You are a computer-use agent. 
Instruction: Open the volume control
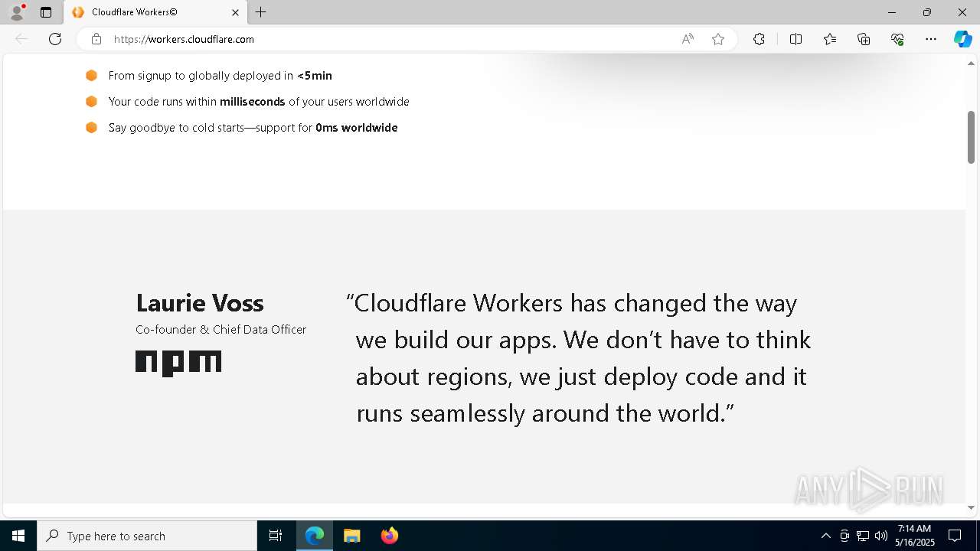[x=881, y=536]
